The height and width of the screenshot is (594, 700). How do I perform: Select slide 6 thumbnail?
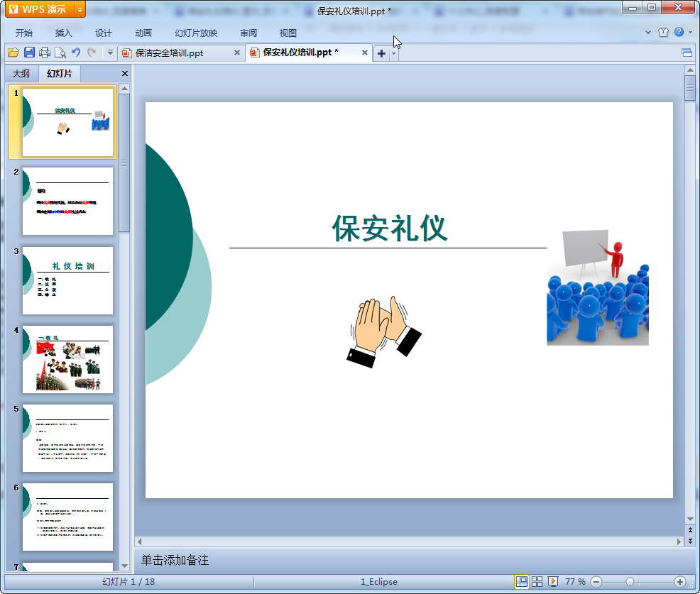tap(68, 517)
